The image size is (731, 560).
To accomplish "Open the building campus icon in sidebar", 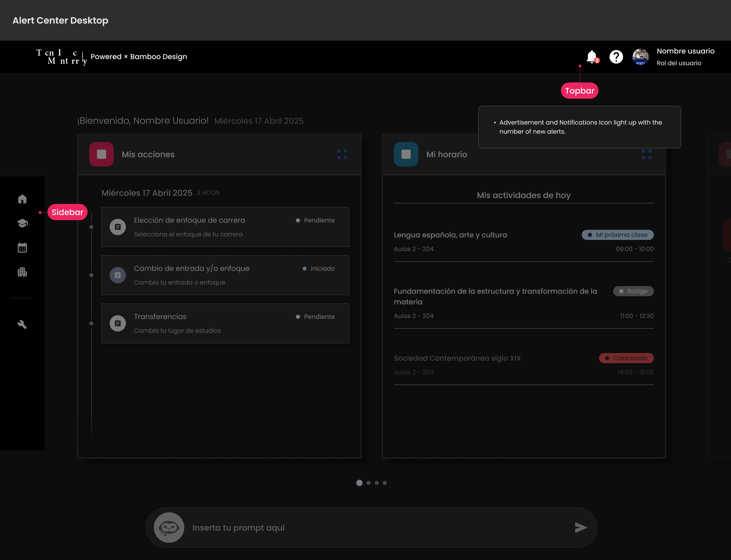I will pos(22,272).
